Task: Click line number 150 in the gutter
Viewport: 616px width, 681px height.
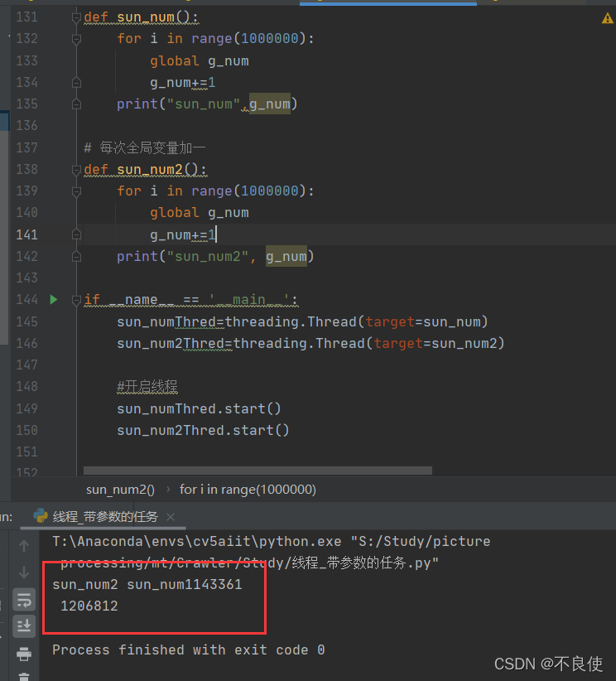Action: click(x=27, y=431)
